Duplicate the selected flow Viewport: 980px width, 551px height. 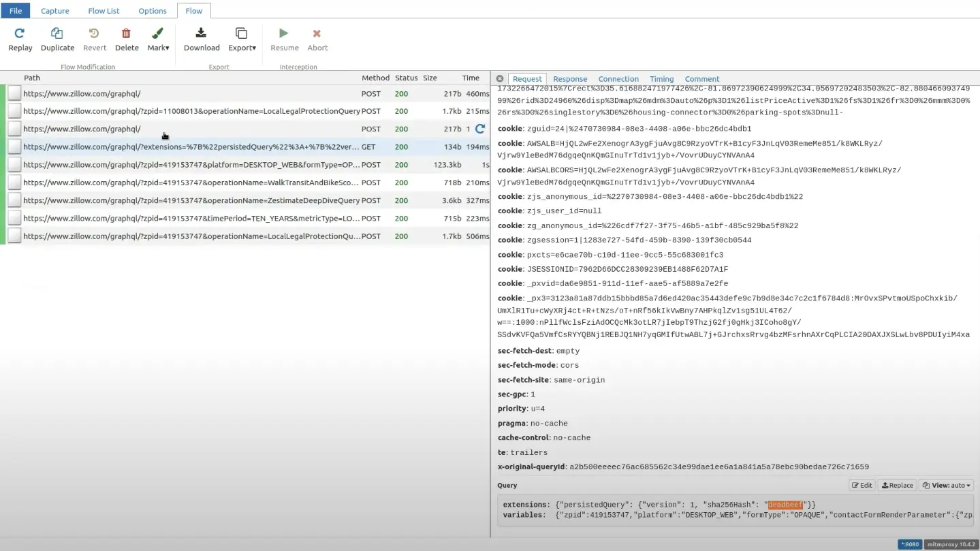57,39
